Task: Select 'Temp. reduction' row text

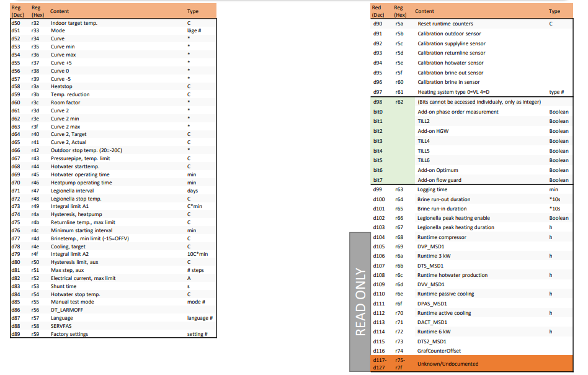Action: tap(70, 94)
